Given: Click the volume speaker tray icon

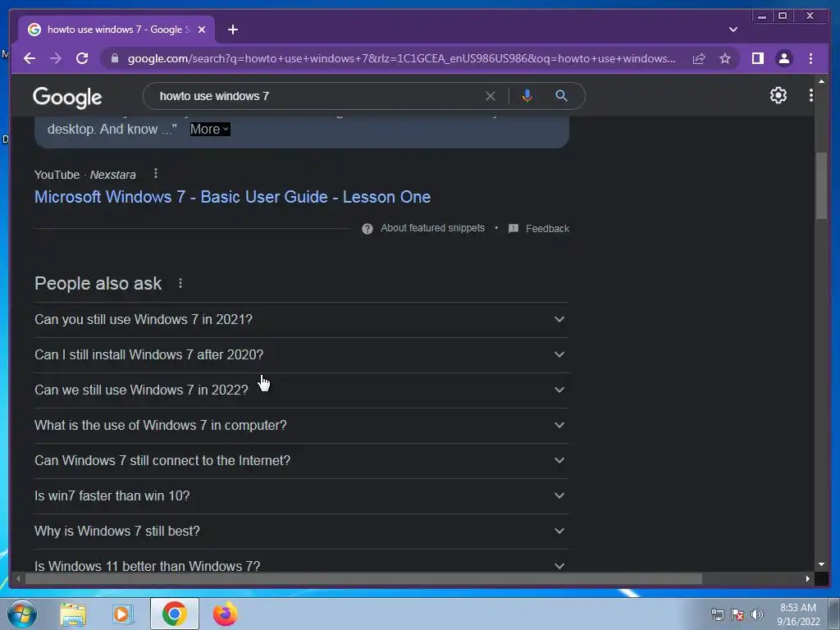Looking at the screenshot, I should [x=757, y=614].
